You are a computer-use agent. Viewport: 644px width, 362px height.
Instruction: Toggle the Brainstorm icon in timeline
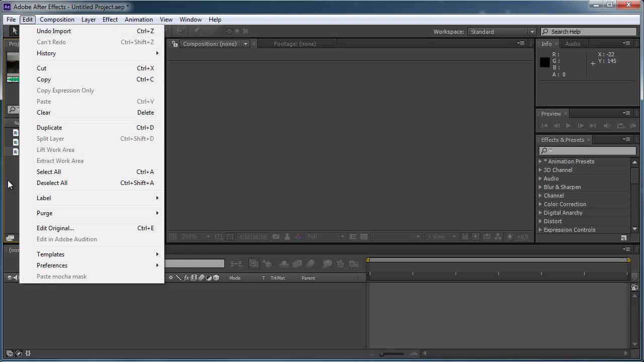coord(327,263)
